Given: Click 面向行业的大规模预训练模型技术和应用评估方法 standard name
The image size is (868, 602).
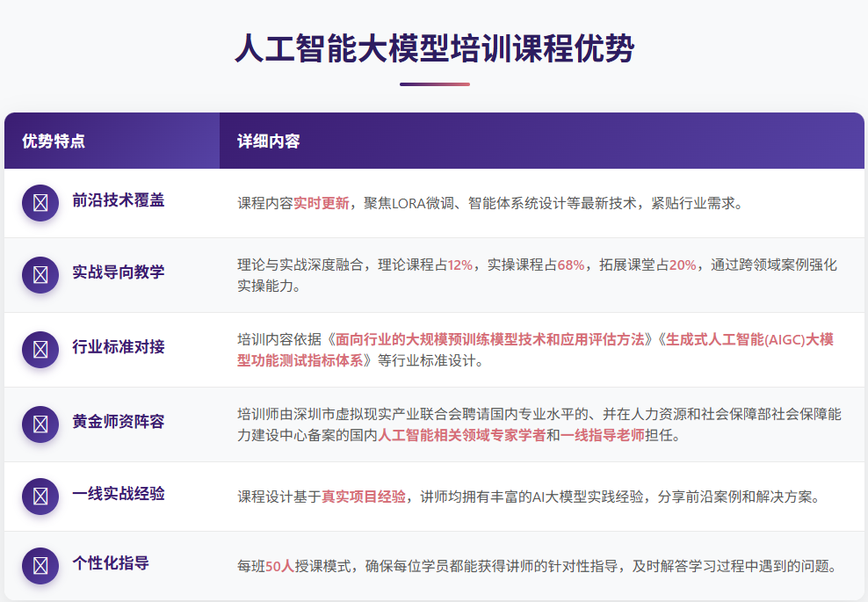Looking at the screenshot, I should tap(489, 339).
